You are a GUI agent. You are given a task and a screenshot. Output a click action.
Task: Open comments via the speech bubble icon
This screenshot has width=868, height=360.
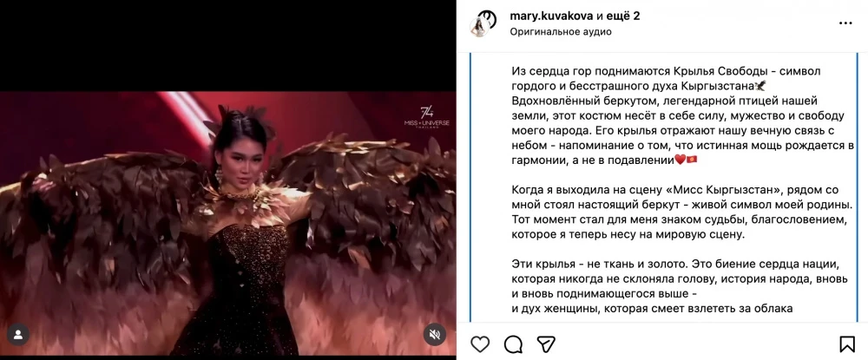513,344
